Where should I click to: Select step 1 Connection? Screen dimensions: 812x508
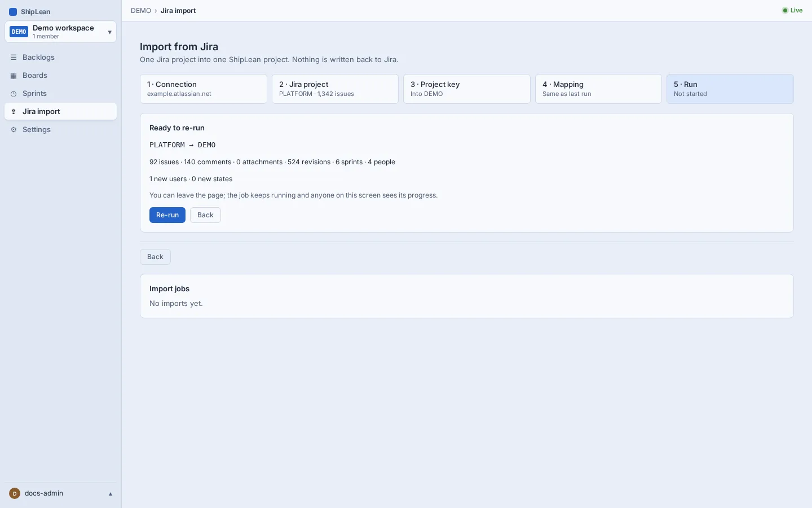[x=204, y=89]
